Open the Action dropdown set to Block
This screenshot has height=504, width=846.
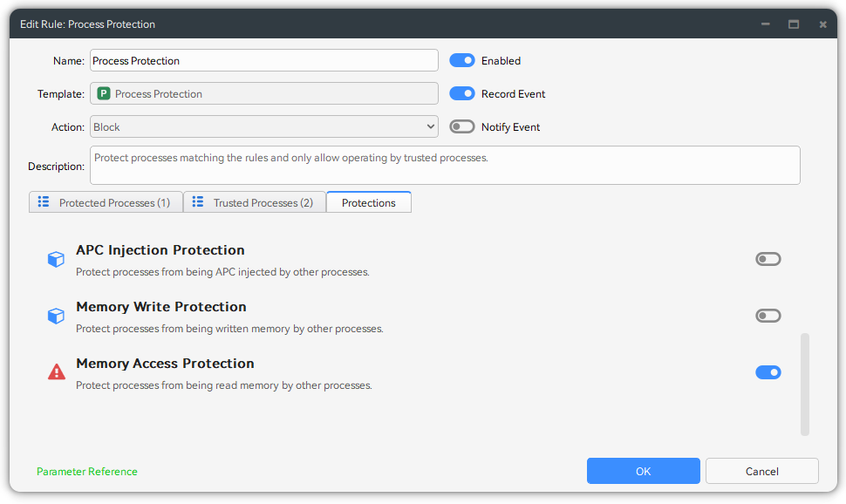[x=263, y=127]
